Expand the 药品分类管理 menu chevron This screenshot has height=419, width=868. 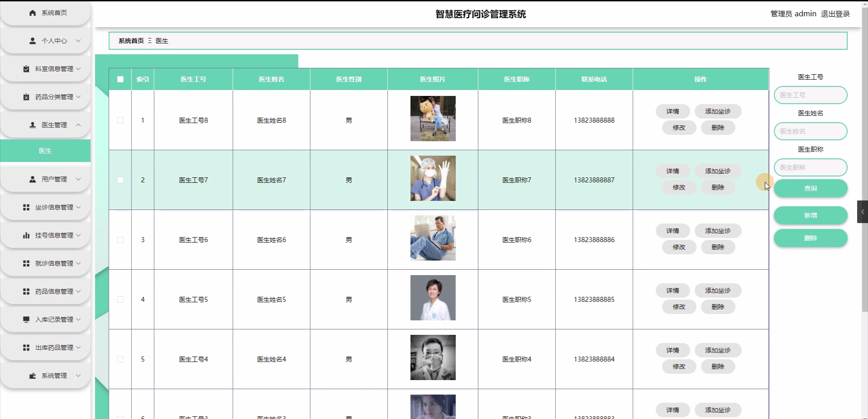pos(78,97)
